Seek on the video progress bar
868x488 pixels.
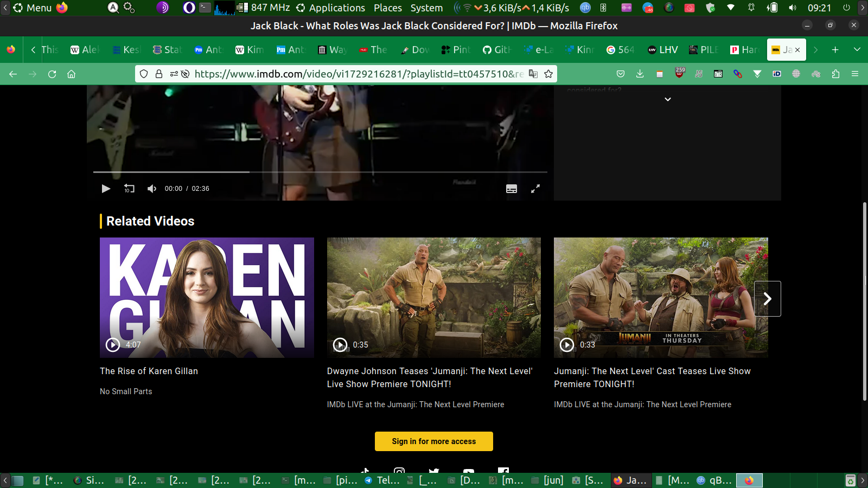coord(320,172)
